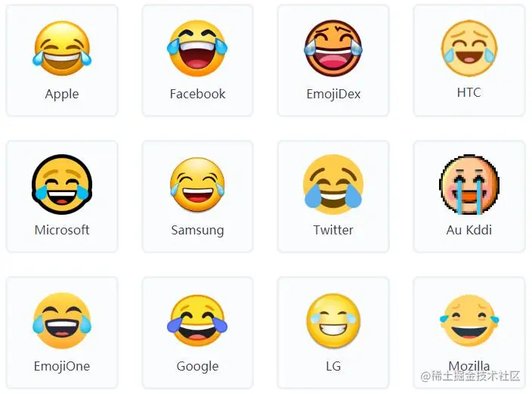Image resolution: width=532 pixels, height=394 pixels.
Task: Choose the Mozilla laughing emoji
Action: (469, 321)
